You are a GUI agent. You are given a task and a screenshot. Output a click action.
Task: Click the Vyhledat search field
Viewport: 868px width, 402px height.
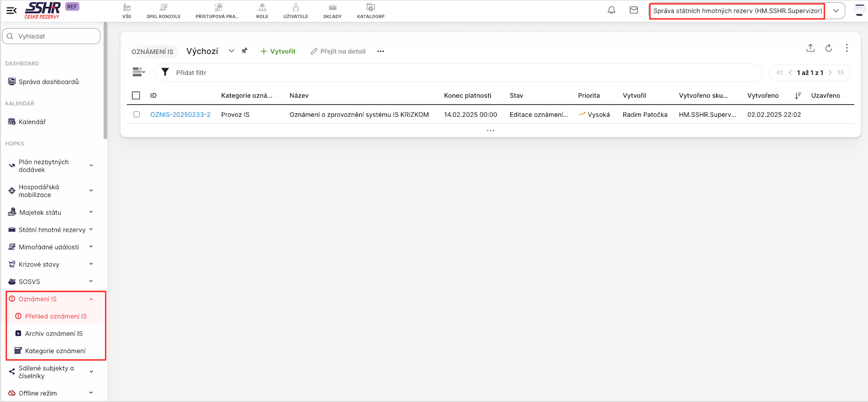pyautogui.click(x=51, y=36)
